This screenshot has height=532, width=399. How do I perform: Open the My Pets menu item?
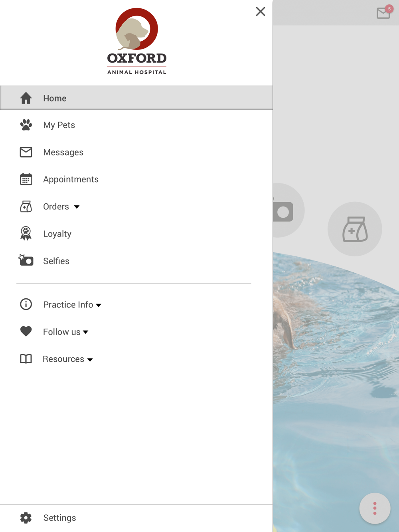click(x=136, y=125)
